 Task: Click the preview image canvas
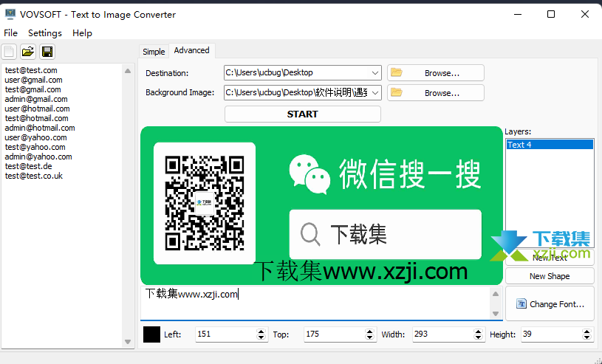[322, 205]
